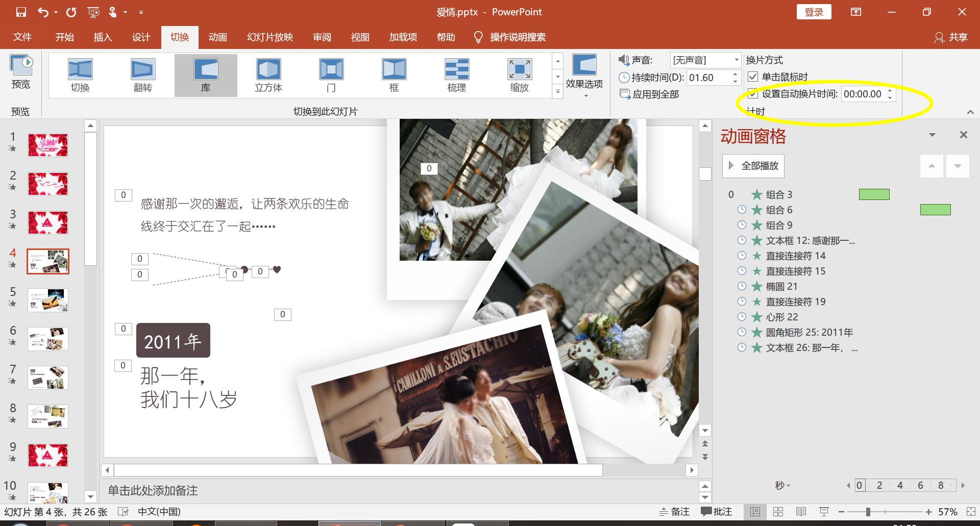Click the zoom slider handle in status bar
This screenshot has height=526, width=980.
[868, 512]
